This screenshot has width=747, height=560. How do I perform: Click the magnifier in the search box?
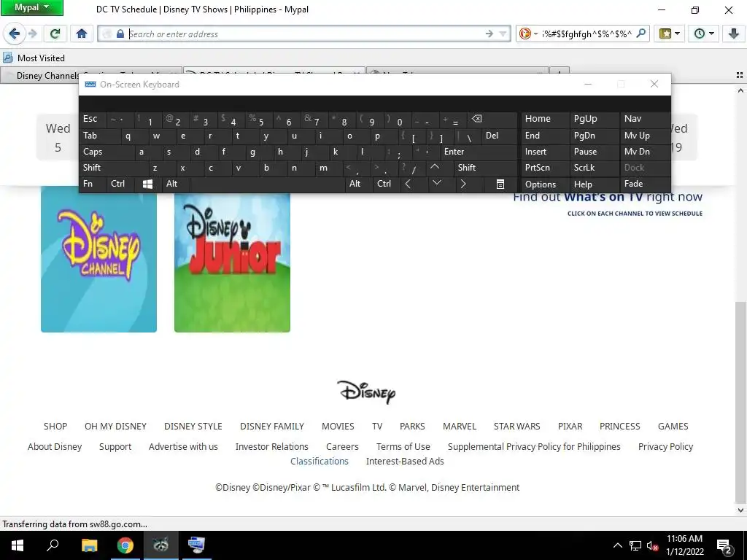[641, 34]
